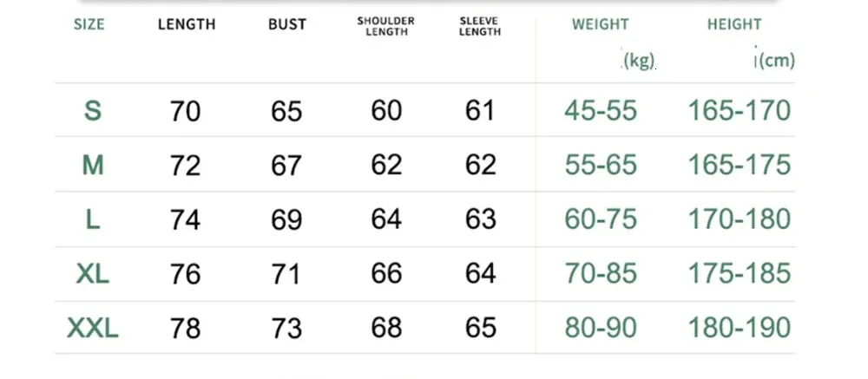Click the 165-175 height range cell
The image size is (868, 379).
coord(740,165)
